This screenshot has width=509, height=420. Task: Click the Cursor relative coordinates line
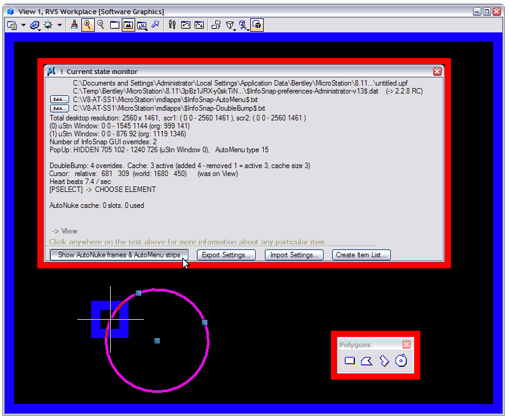coord(144,174)
